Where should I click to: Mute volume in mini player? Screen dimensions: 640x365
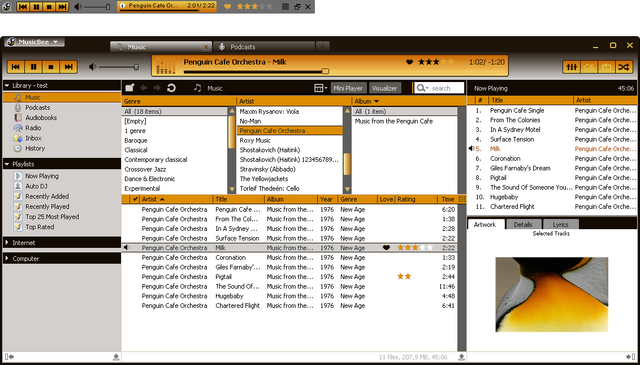click(78, 7)
